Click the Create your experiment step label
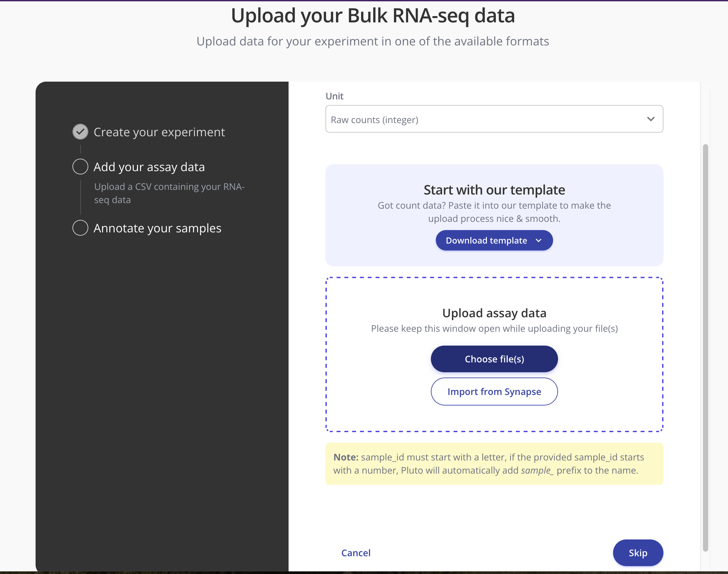The width and height of the screenshot is (728, 574). 159,132
